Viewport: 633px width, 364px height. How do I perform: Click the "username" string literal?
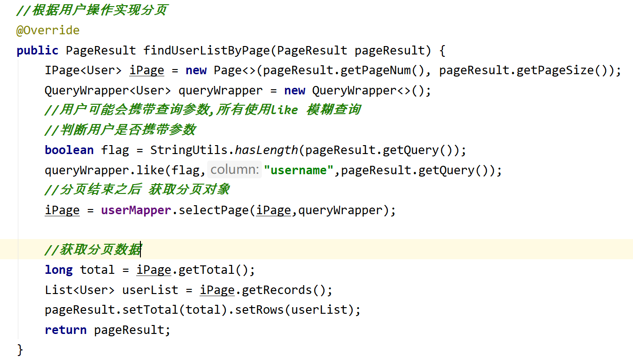point(299,170)
